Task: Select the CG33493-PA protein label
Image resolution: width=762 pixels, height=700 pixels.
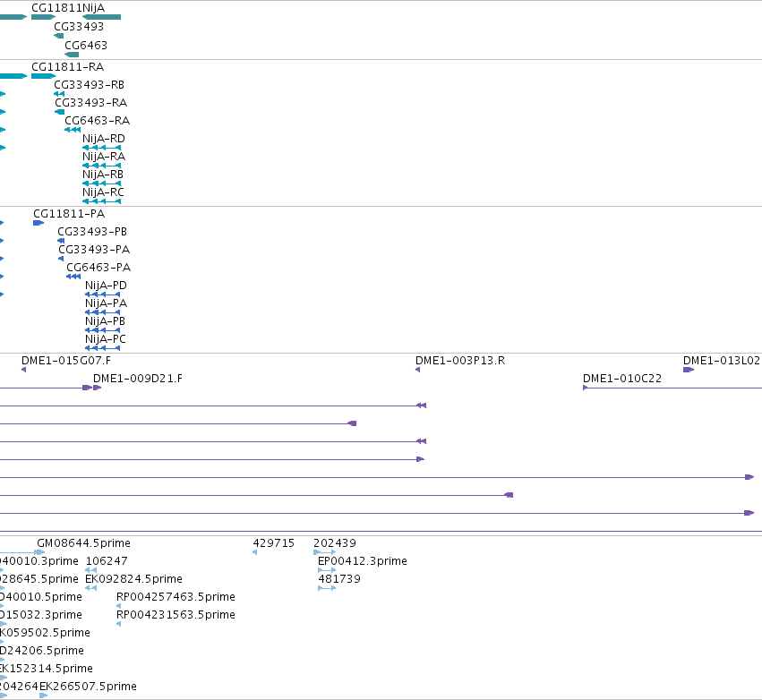Action: pos(94,250)
